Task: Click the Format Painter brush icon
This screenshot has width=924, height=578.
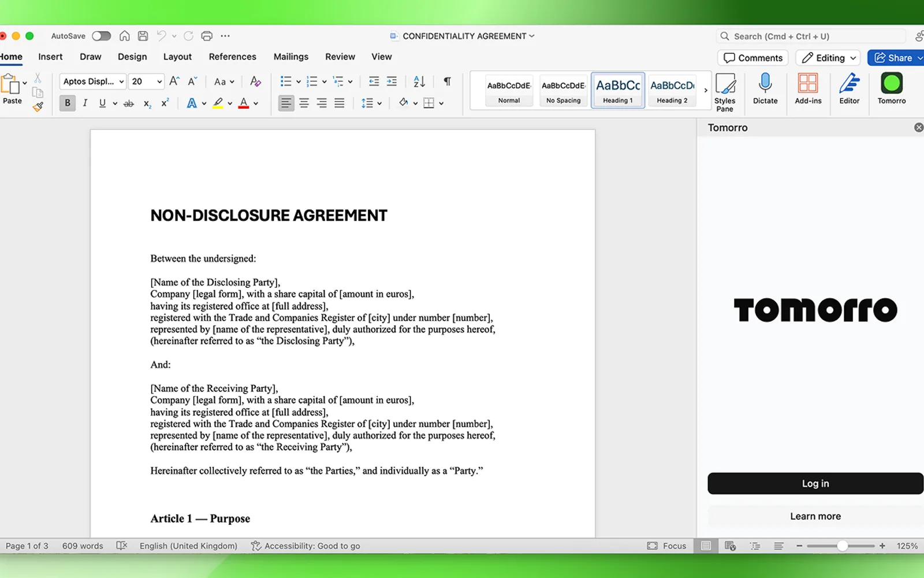Action: 38,106
